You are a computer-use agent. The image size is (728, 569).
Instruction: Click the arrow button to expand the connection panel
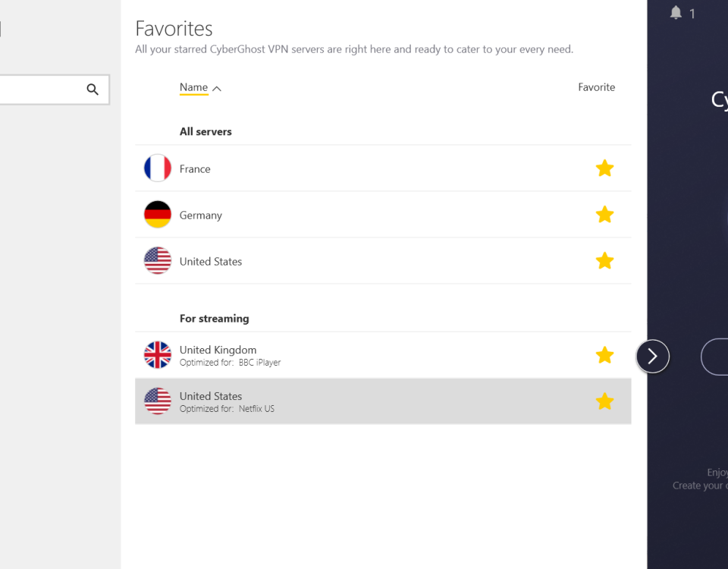click(653, 356)
